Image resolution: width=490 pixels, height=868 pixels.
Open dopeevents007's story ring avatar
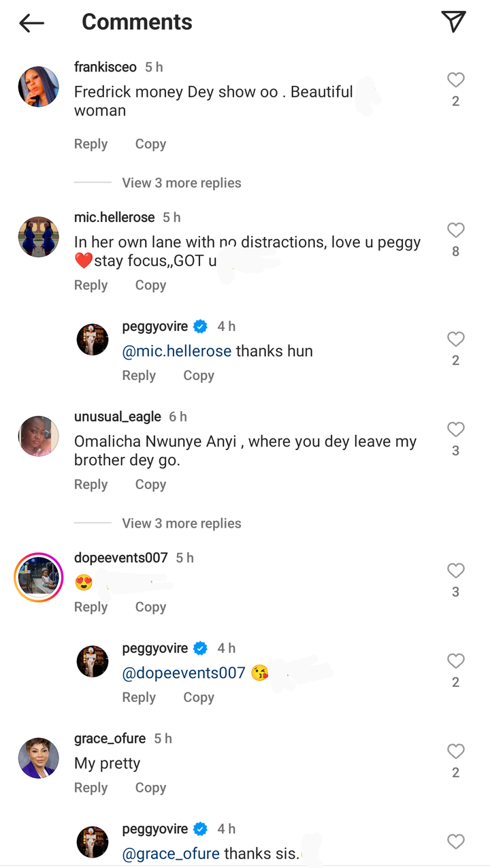click(x=39, y=577)
